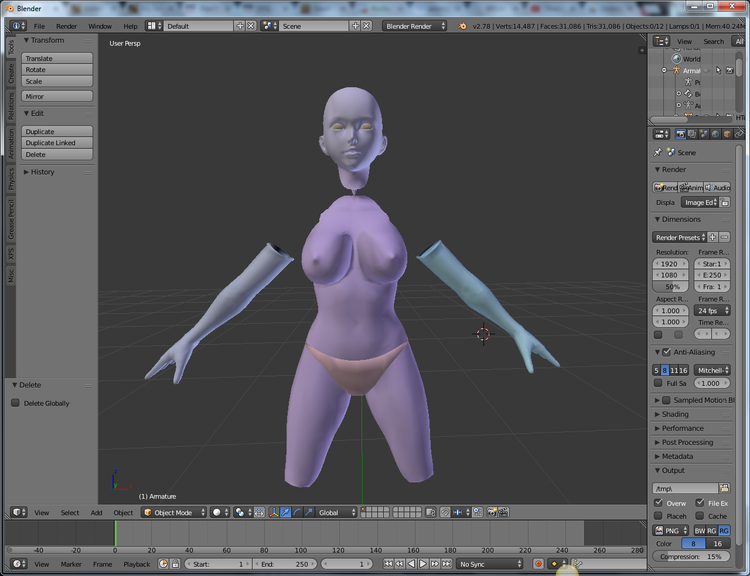Click the Compression 15% slider
Viewport: 750px width, 576px height.
coord(691,556)
